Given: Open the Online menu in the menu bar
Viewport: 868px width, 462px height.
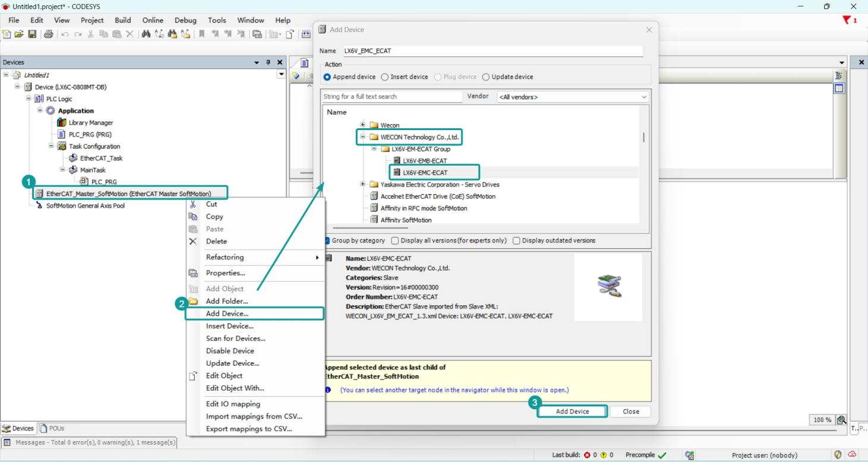Looking at the screenshot, I should tap(153, 20).
